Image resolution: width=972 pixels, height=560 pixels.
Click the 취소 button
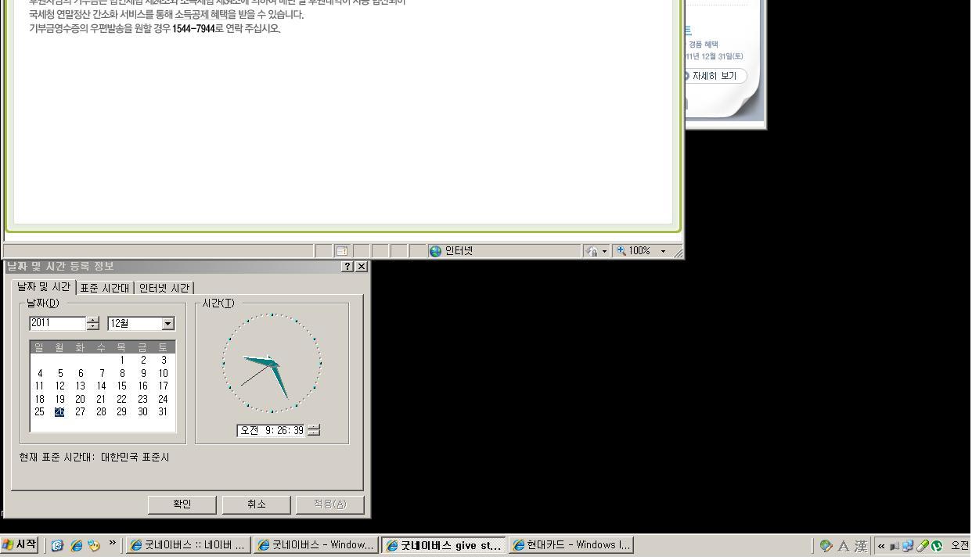[x=256, y=504]
